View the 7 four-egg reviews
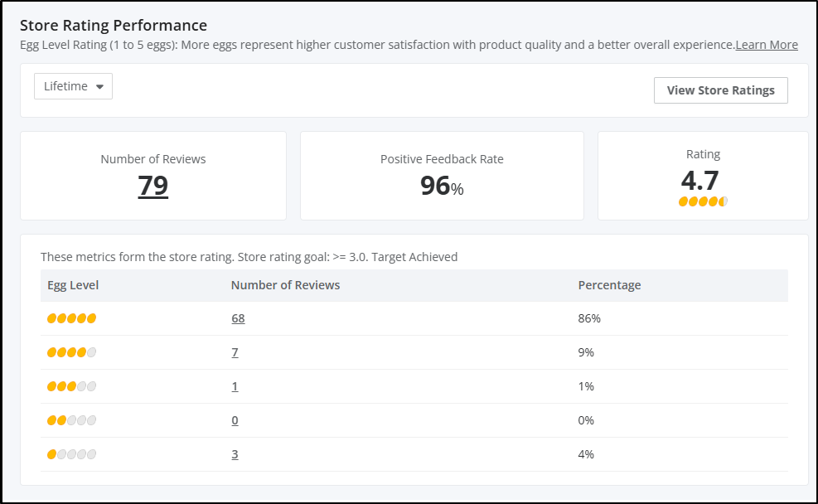This screenshot has width=818, height=504. [235, 352]
